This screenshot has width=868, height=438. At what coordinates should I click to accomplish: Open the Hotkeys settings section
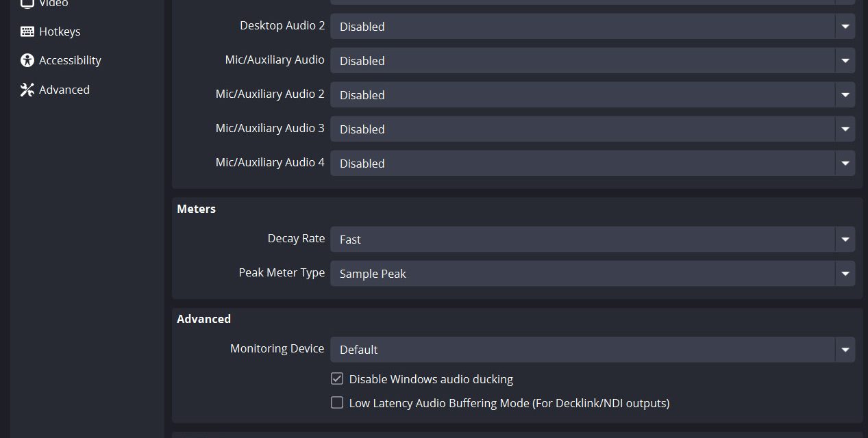pos(60,31)
